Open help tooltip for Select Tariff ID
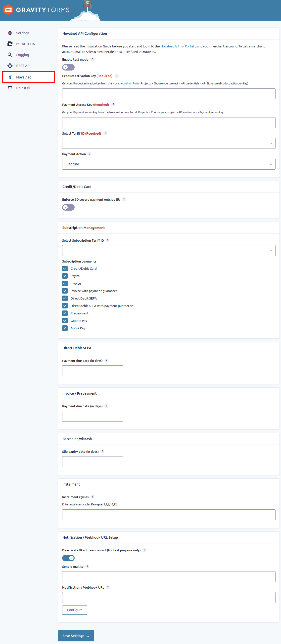This screenshot has height=644, width=281. point(106,133)
